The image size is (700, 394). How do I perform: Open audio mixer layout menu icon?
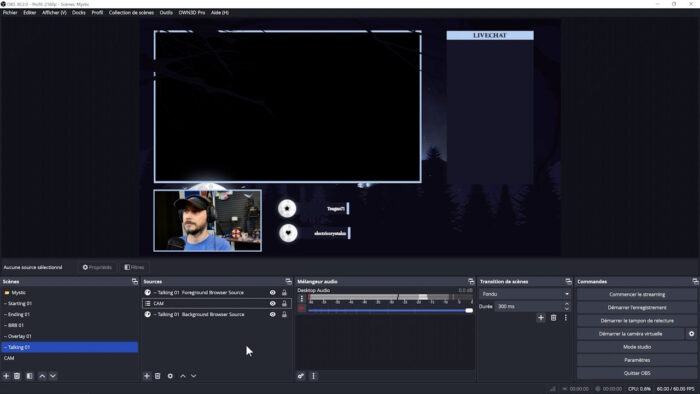point(314,376)
